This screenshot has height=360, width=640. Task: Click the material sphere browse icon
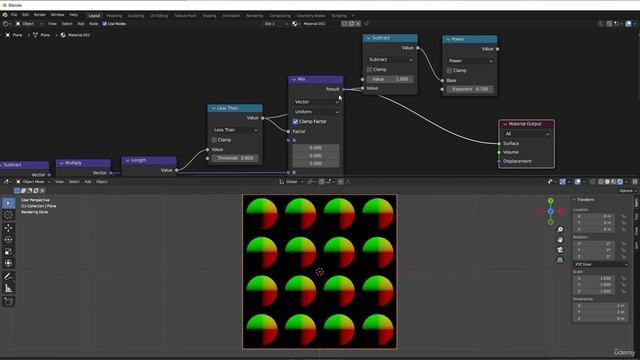296,24
